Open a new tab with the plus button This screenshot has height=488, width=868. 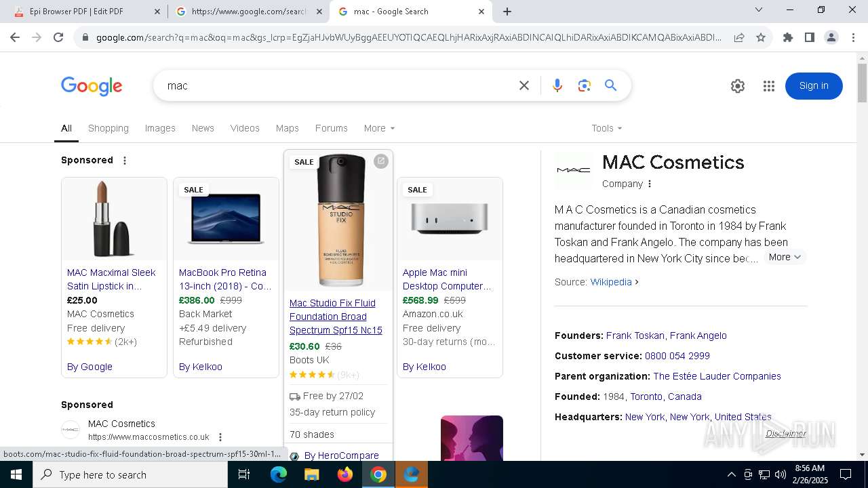tap(507, 12)
